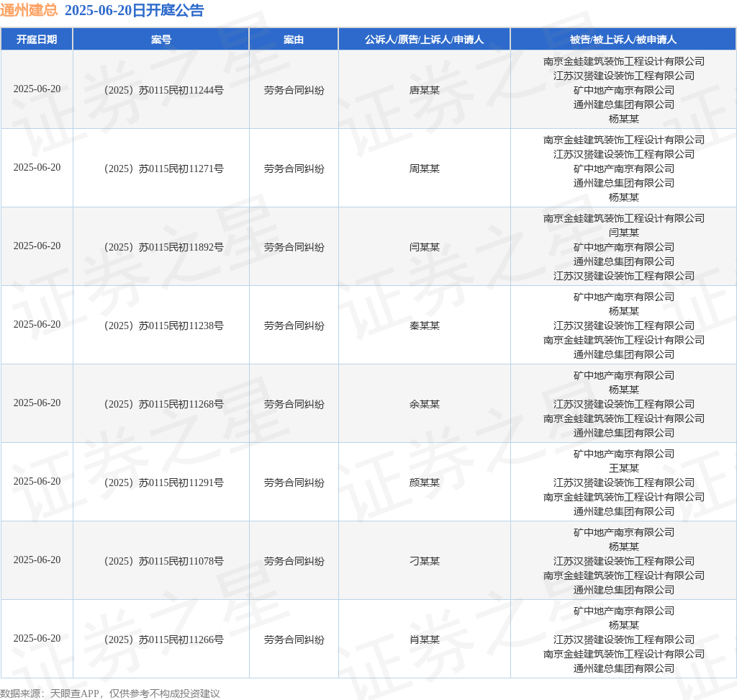This screenshot has height=700, width=737.
Task: Click 劳务合同纠纷 in the 周某某 row
Action: (294, 169)
